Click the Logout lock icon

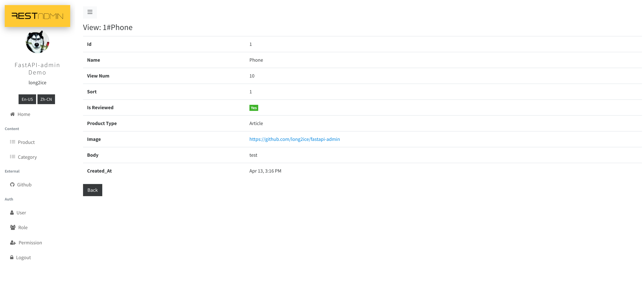point(12,257)
